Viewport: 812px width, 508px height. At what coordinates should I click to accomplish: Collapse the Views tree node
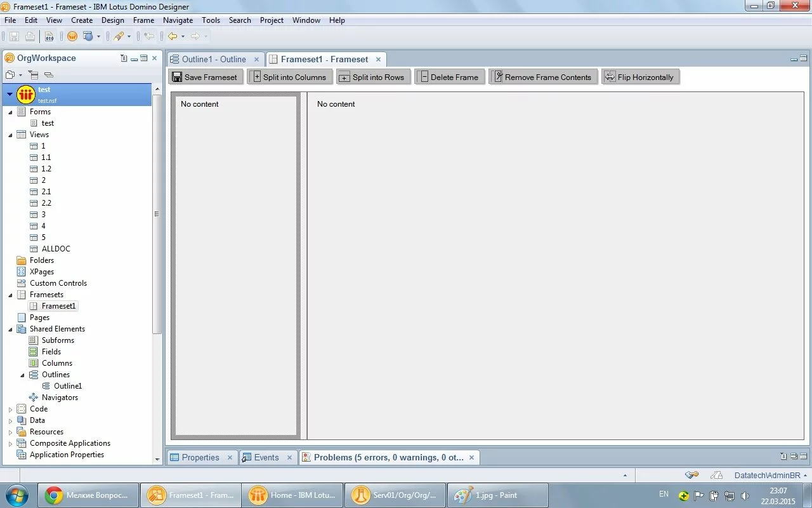pyautogui.click(x=10, y=135)
